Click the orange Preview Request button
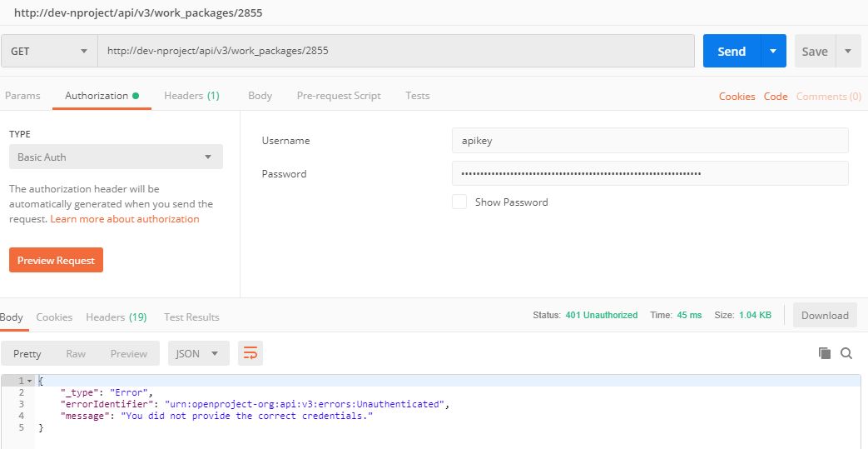 click(56, 260)
